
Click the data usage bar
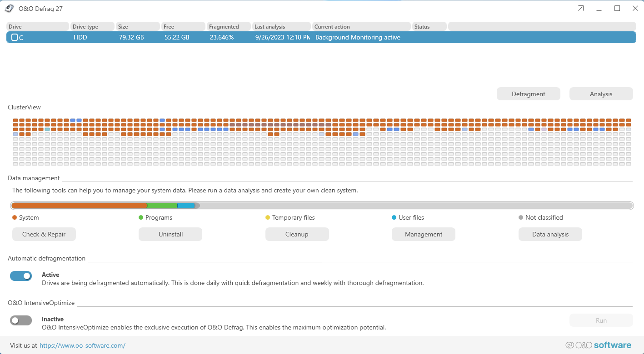(x=321, y=206)
